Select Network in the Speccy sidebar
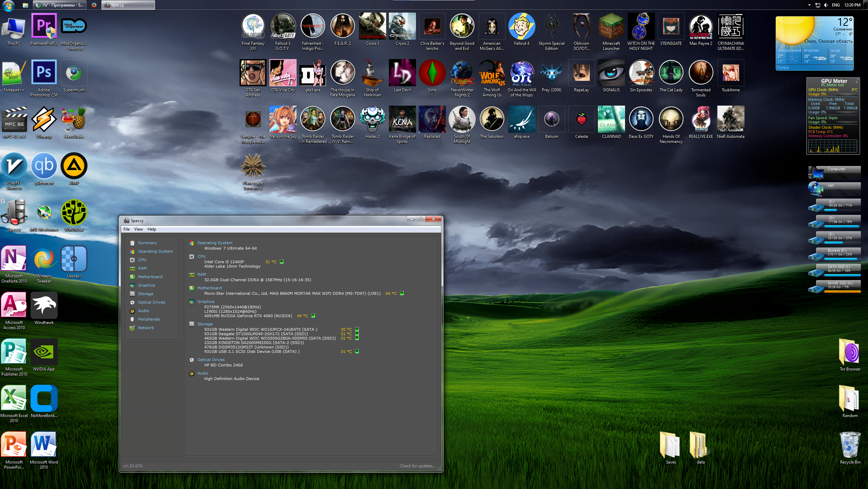 point(146,328)
